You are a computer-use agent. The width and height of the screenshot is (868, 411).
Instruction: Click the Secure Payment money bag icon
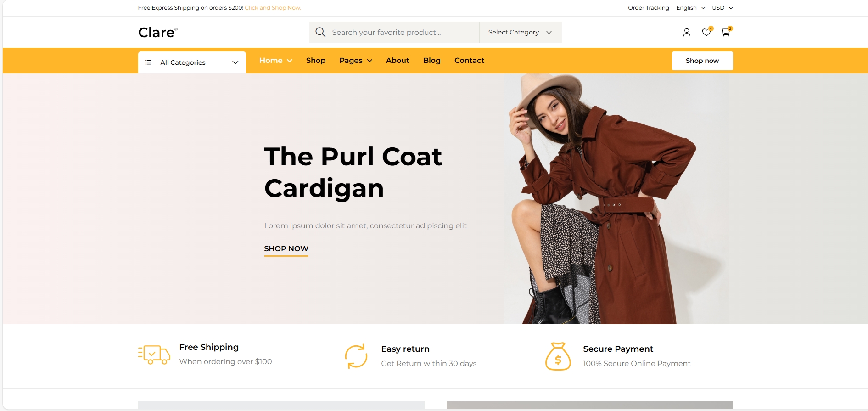coord(558,356)
